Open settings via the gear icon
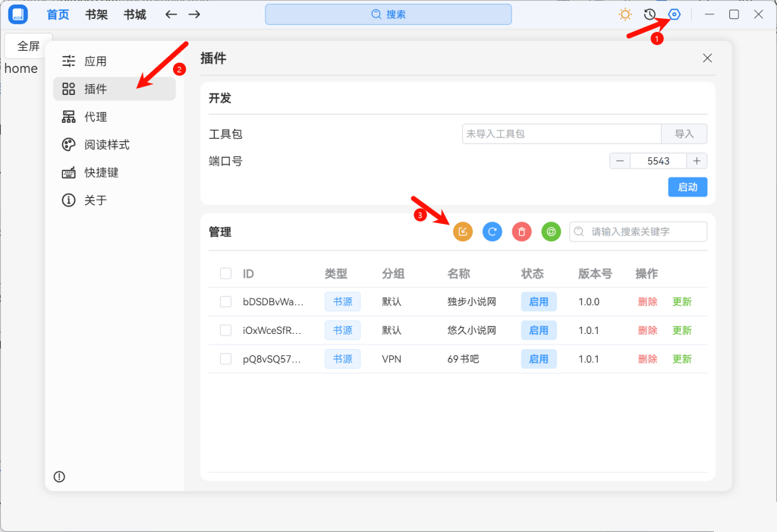The image size is (777, 532). [675, 14]
